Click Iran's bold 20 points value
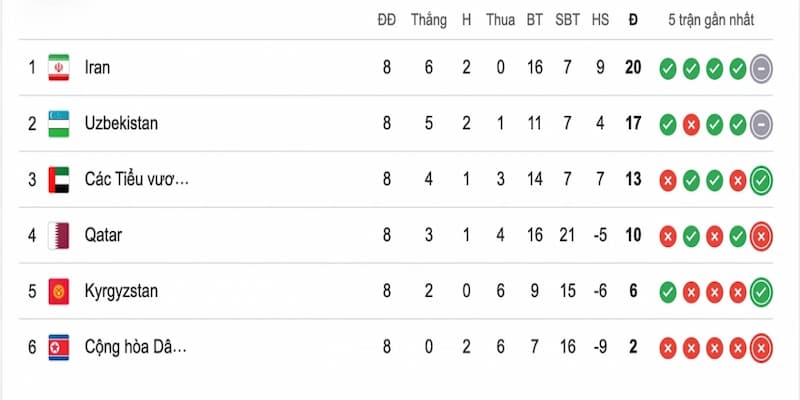Image resolution: width=800 pixels, height=400 pixels. tap(633, 67)
